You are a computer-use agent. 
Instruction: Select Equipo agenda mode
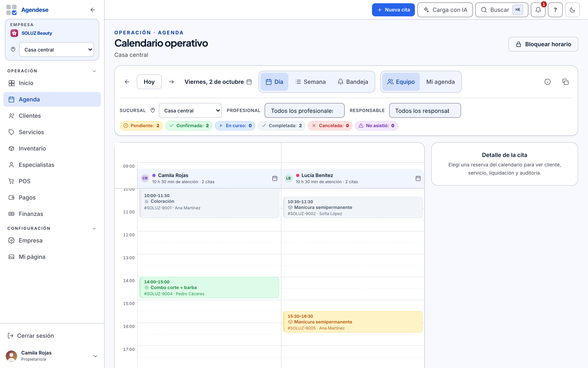(x=401, y=82)
